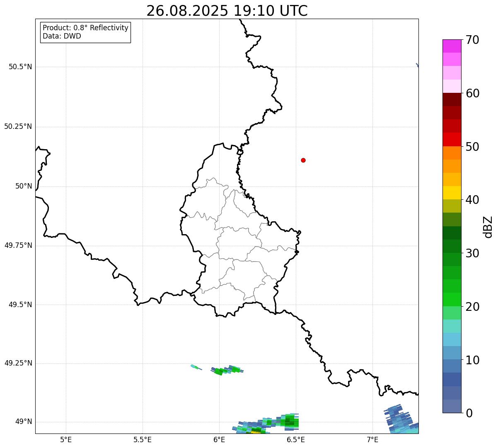Pick the bright red colorbar segment above 50
This screenshot has width=498, height=448.
[x=452, y=140]
